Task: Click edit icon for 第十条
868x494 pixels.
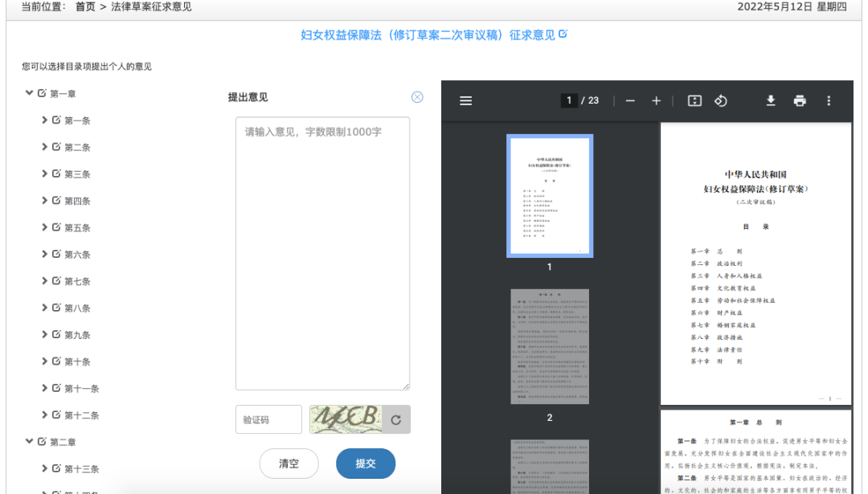Action: click(56, 361)
